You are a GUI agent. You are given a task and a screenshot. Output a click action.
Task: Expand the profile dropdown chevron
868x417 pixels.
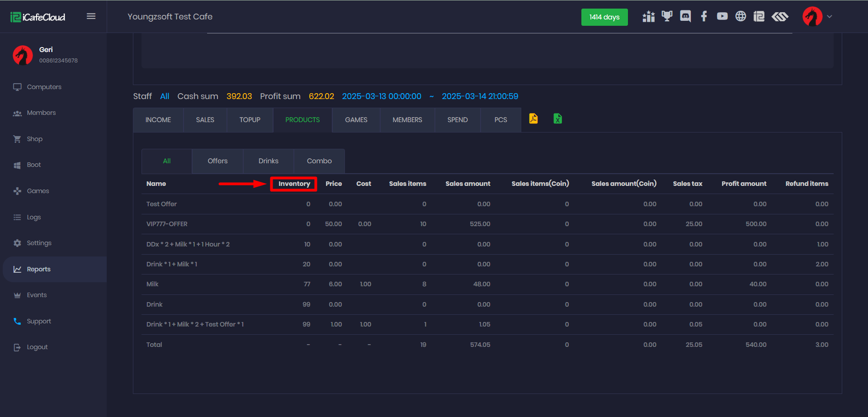pos(830,17)
